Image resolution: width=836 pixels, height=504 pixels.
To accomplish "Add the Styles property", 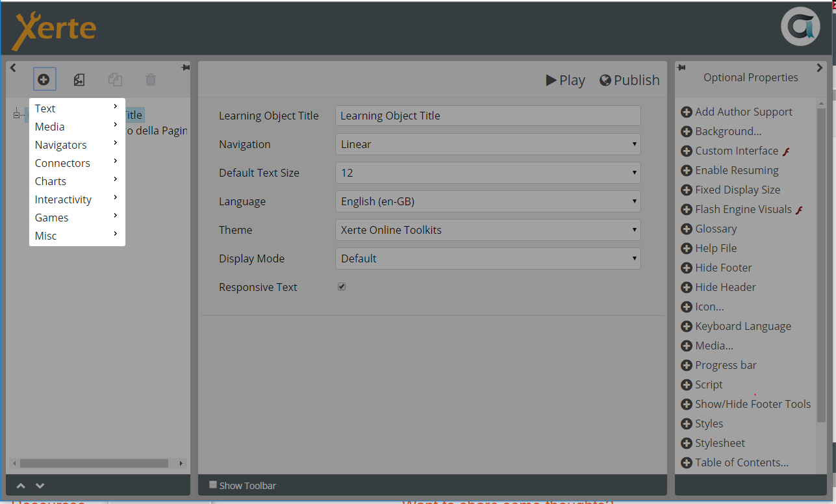I will pos(702,423).
